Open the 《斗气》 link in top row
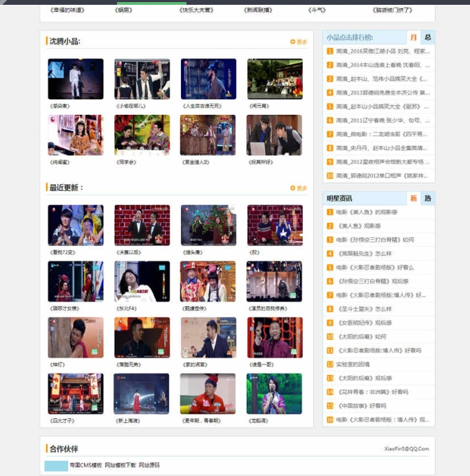 point(317,10)
